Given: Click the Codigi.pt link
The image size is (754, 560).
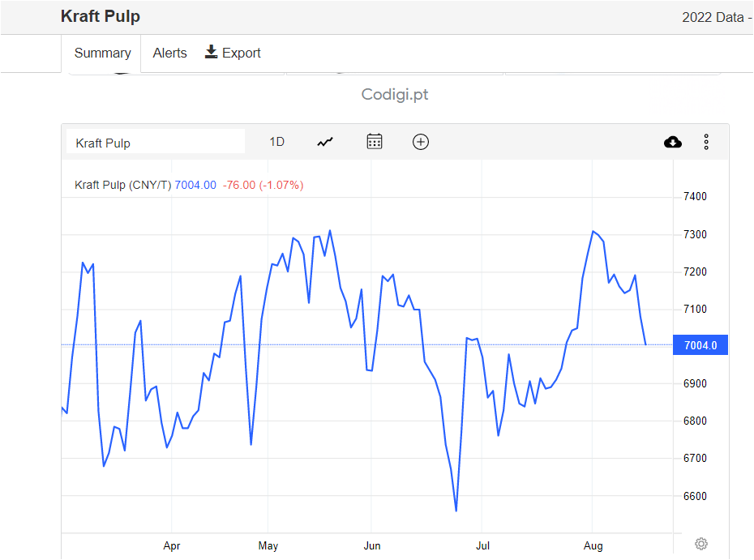Looking at the screenshot, I should [x=395, y=95].
